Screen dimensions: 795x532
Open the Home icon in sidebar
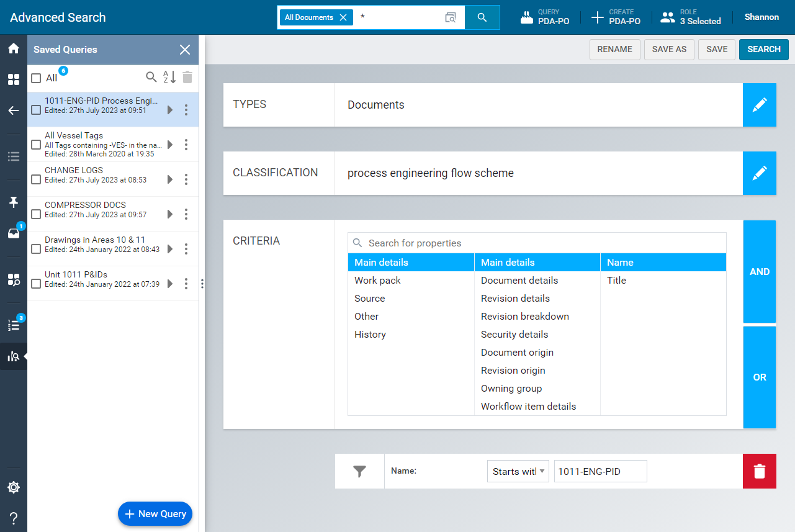pos(13,48)
